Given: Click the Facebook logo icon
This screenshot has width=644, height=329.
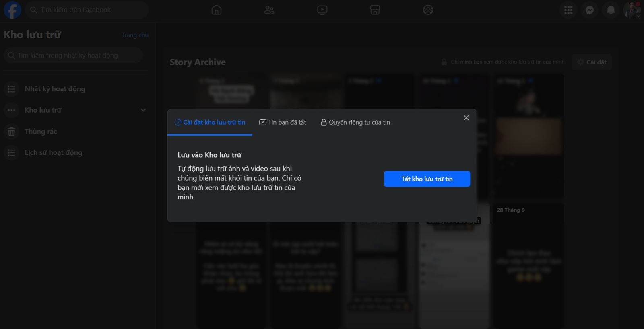Looking at the screenshot, I should pos(12,10).
